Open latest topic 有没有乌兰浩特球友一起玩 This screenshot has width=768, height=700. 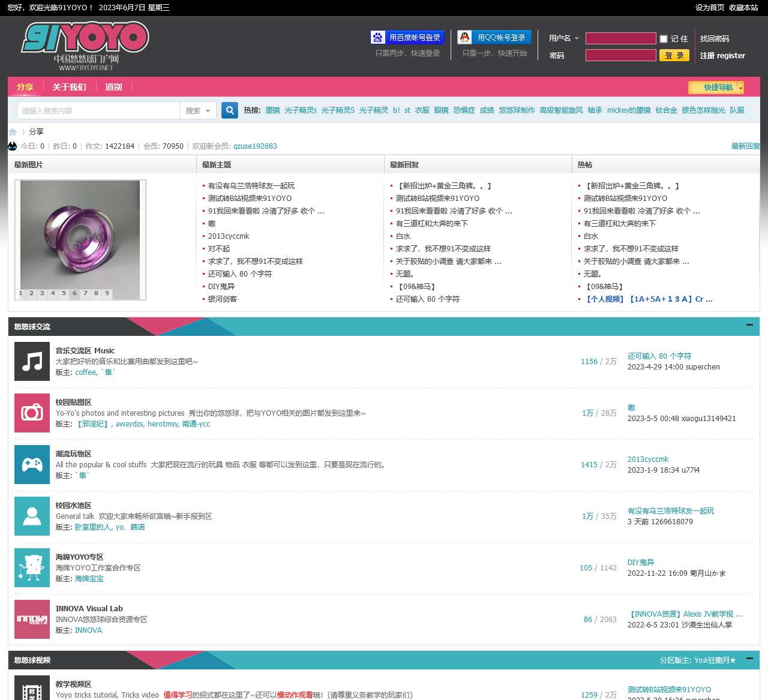pos(251,186)
